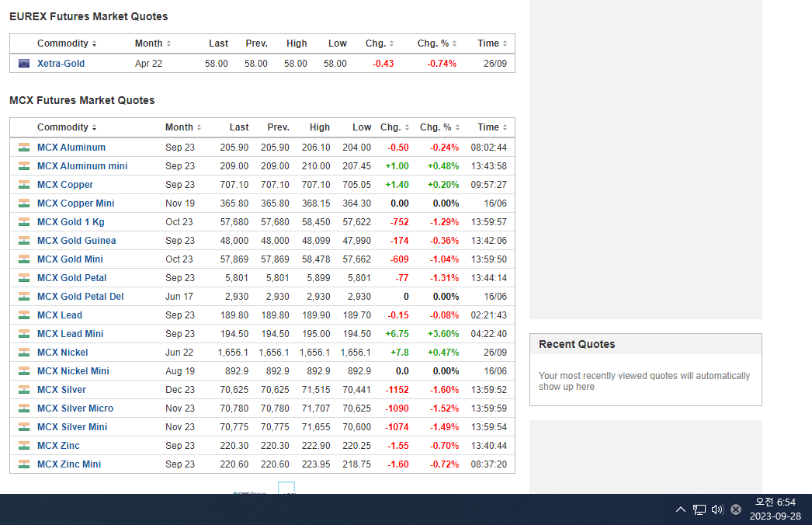Screen dimensions: 812x525
Task: Click the +3.60% change for MCX Lead Mini
Action: [x=443, y=334]
